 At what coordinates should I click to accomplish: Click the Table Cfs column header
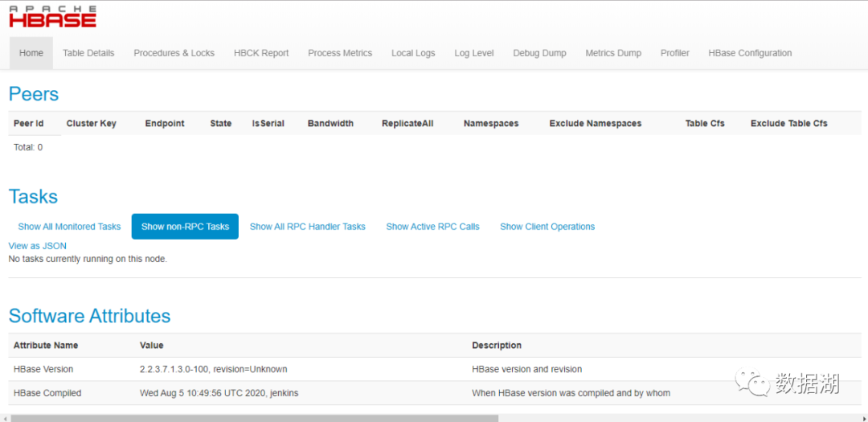point(705,124)
